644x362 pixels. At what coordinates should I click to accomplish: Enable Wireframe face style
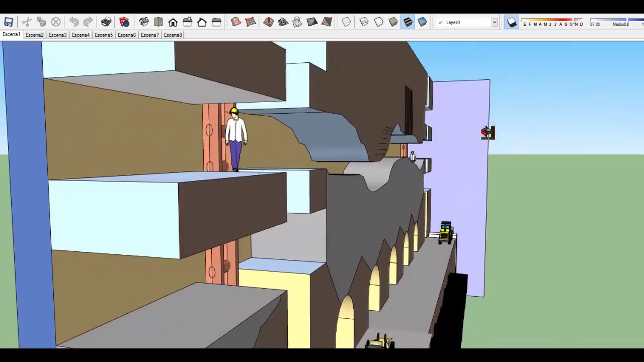[x=364, y=22]
